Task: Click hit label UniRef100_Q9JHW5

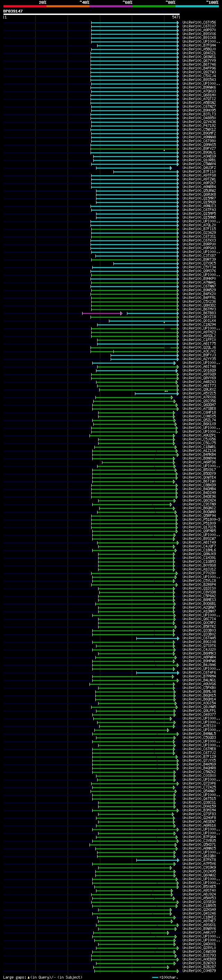Action: [199, 707]
